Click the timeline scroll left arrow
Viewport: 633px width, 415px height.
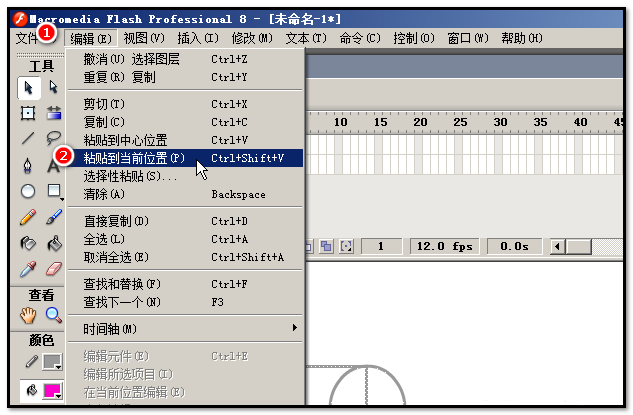(558, 246)
